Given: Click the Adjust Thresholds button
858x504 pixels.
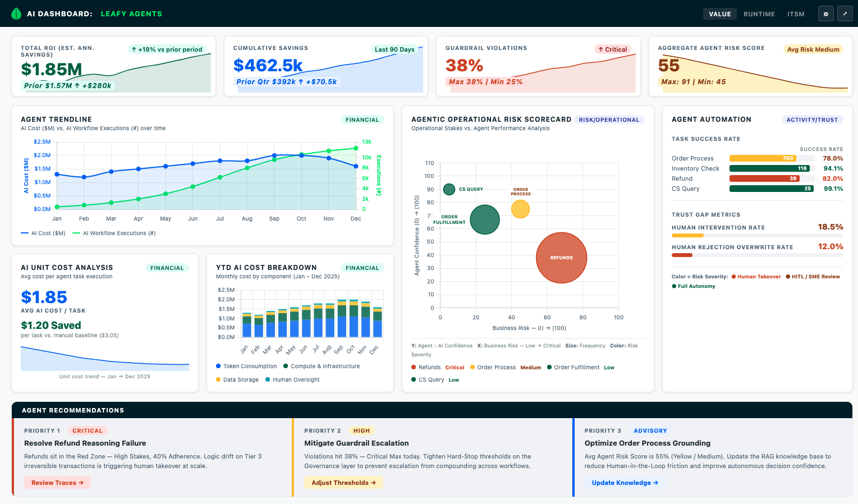Looking at the screenshot, I should [343, 483].
